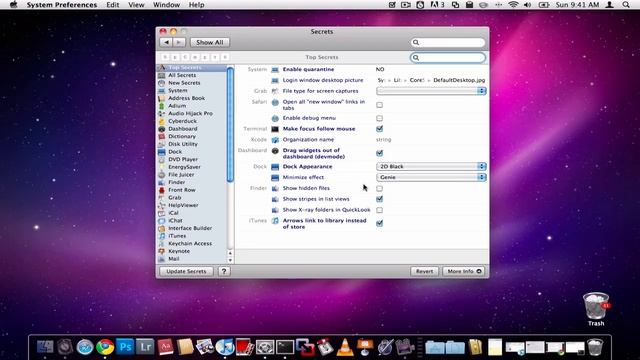Open the System Preferences menu
The width and height of the screenshot is (640, 360).
pos(62,5)
